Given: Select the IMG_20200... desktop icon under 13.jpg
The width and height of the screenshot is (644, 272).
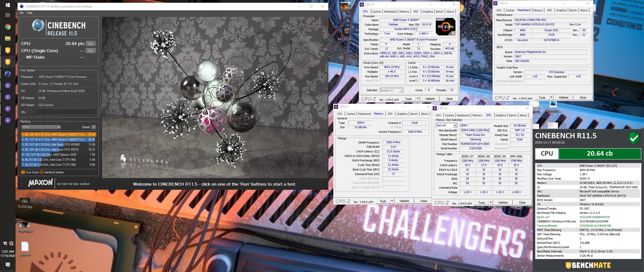Looking at the screenshot, I should (345, 33).
